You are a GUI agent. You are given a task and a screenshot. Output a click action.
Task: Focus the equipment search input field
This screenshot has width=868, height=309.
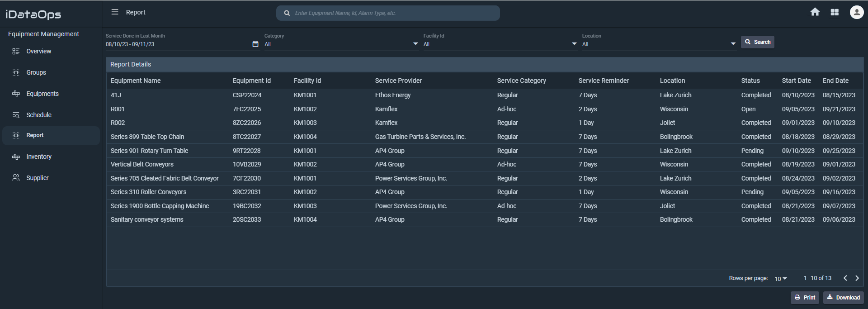click(393, 13)
